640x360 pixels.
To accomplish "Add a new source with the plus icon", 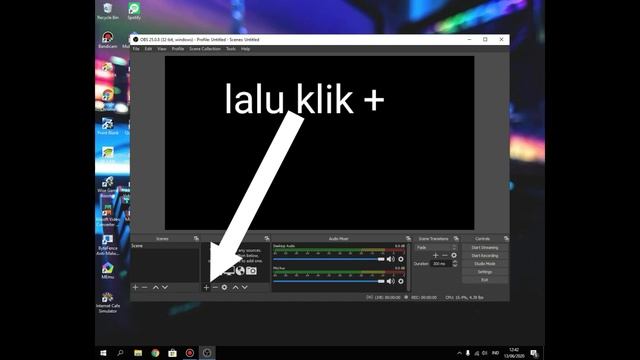I will (x=206, y=287).
